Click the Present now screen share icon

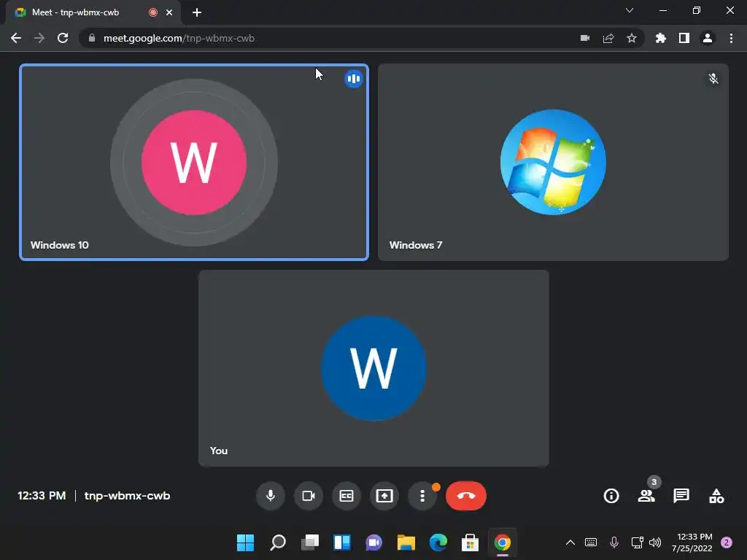coord(384,496)
